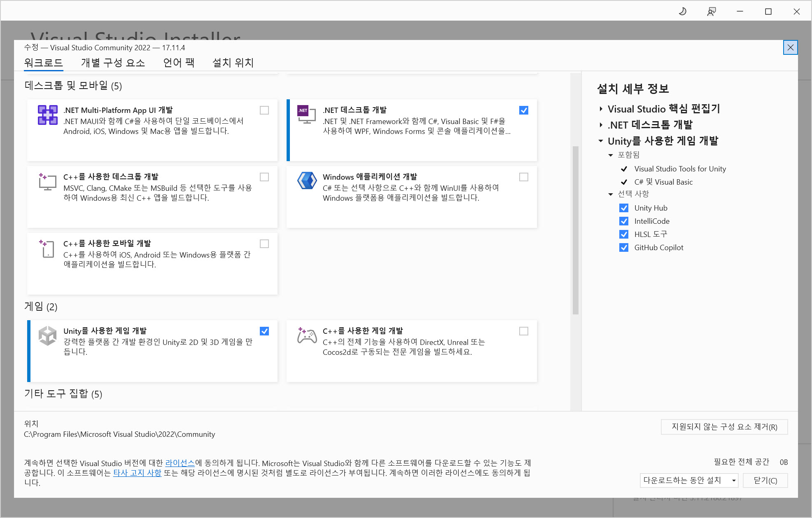
Task: Open the feedback icon in title bar
Action: (711, 12)
